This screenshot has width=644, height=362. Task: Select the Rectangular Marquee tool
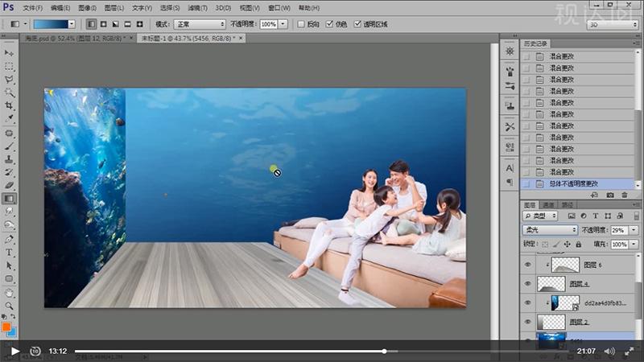click(x=9, y=67)
